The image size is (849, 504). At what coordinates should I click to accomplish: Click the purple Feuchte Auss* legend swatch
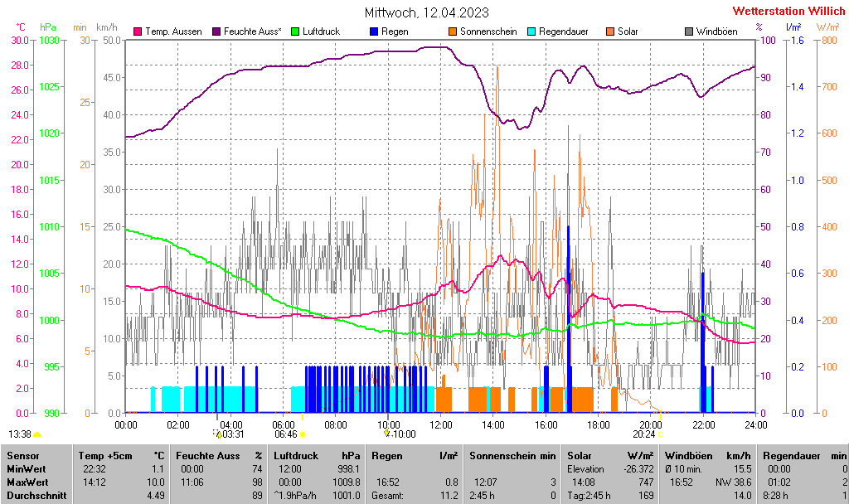[x=216, y=31]
